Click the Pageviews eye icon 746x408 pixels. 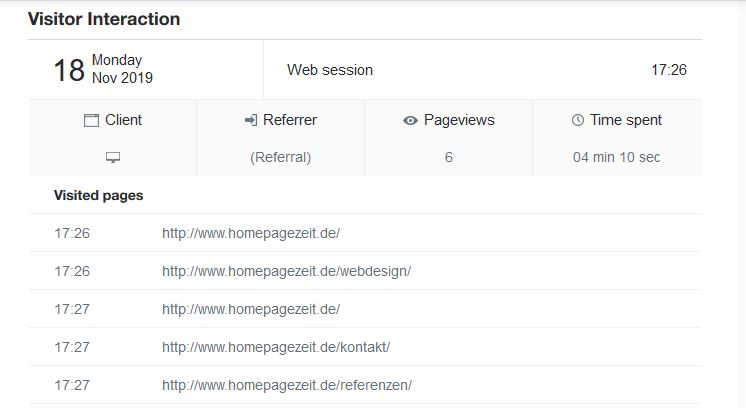click(410, 120)
